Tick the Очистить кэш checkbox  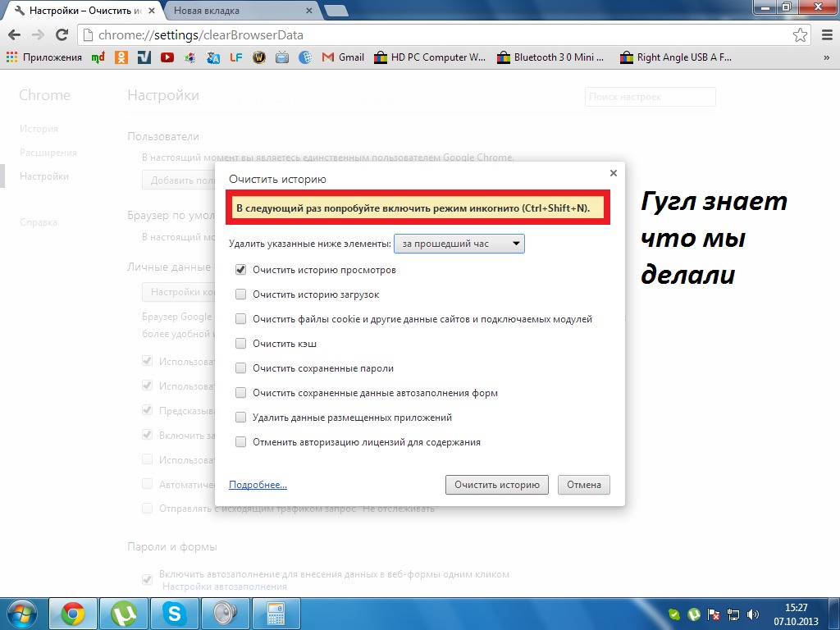pos(240,344)
